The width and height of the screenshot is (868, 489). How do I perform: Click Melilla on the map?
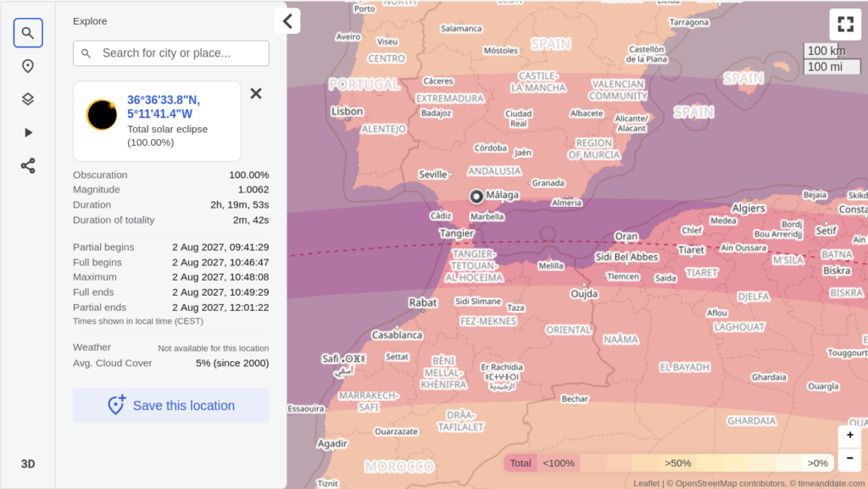pyautogui.click(x=551, y=265)
